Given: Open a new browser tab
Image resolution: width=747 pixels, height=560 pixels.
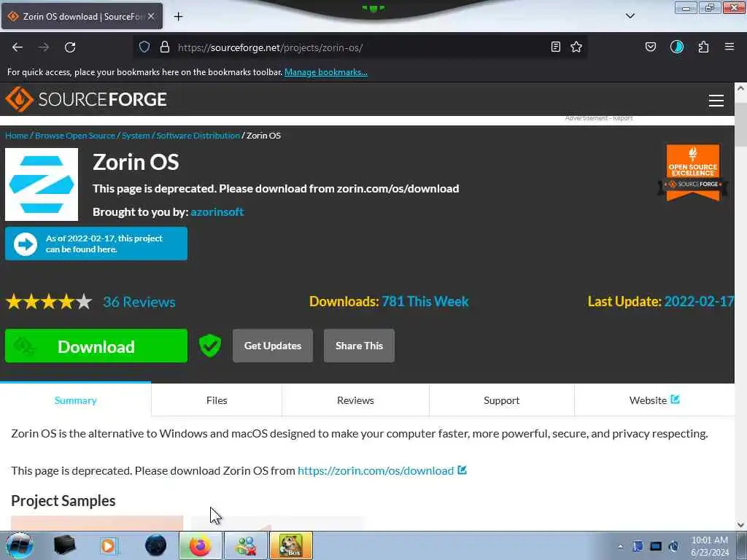Looking at the screenshot, I should pyautogui.click(x=178, y=17).
